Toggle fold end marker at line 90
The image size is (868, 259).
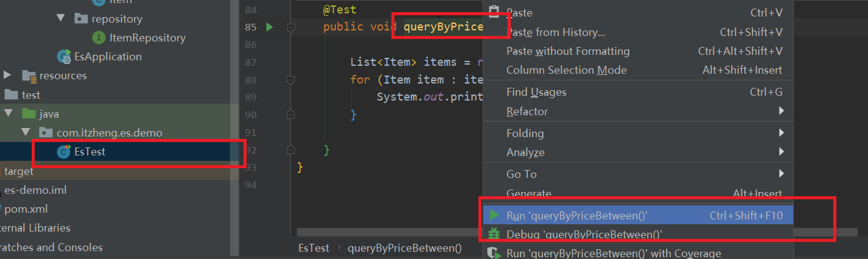click(x=290, y=115)
